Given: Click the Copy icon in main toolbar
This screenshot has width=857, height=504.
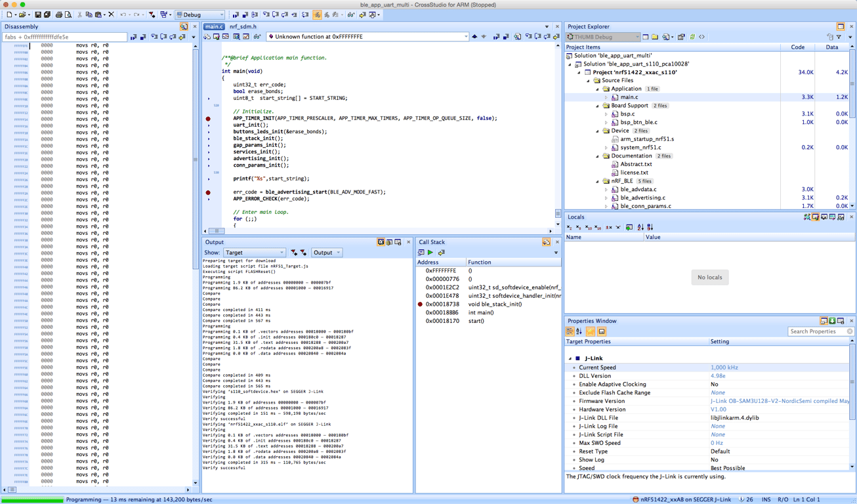Looking at the screenshot, I should [89, 14].
